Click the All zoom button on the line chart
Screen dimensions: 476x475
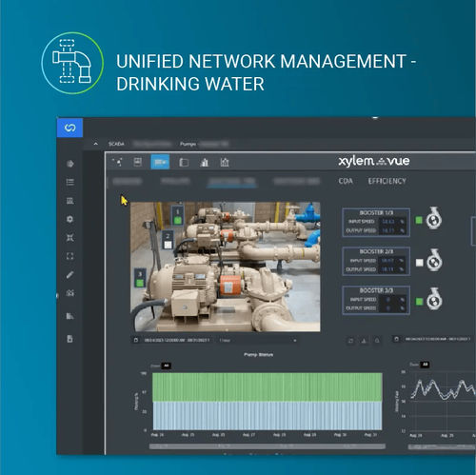click(426, 365)
